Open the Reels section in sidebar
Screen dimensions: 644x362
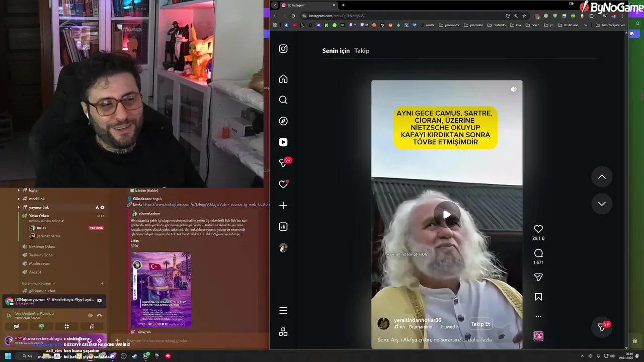(283, 142)
